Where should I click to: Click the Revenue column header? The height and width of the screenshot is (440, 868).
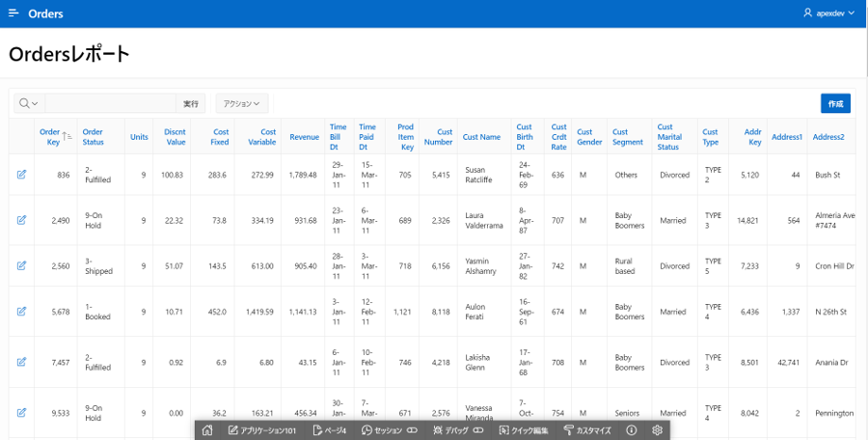304,137
